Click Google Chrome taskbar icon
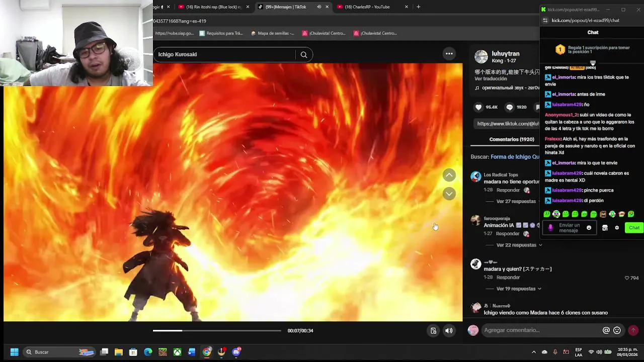Screen dimensions: 644x362 (x=207, y=352)
